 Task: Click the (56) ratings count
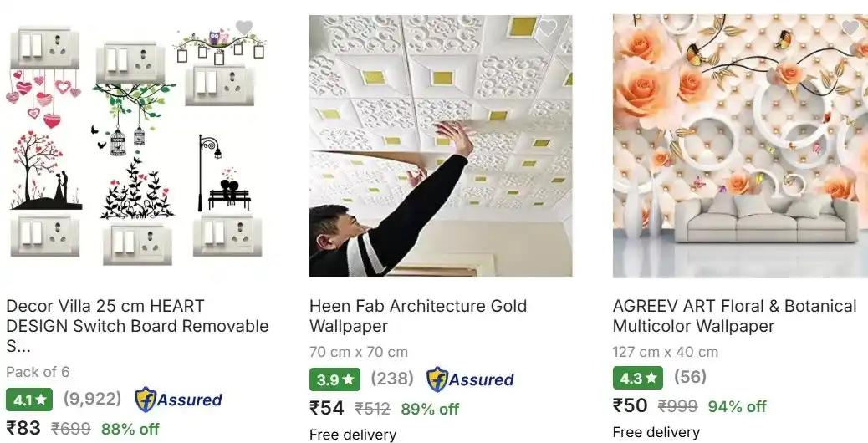[x=691, y=377]
